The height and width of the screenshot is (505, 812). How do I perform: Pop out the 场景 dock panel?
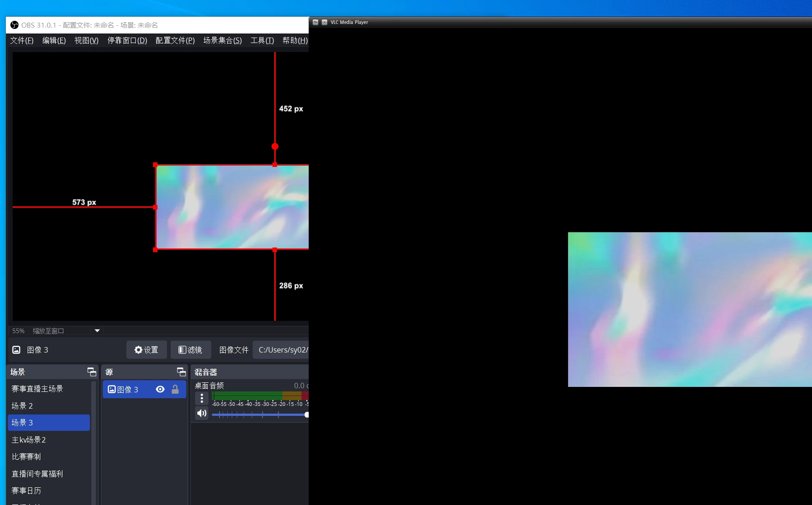point(91,372)
